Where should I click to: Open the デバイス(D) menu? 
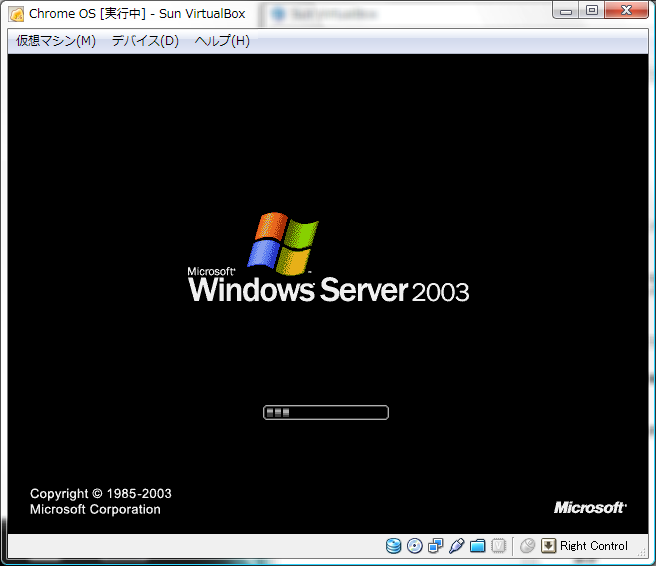145,41
